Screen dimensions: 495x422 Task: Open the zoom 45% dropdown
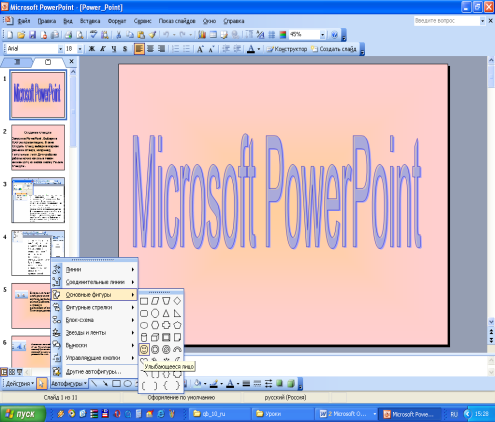click(322, 35)
